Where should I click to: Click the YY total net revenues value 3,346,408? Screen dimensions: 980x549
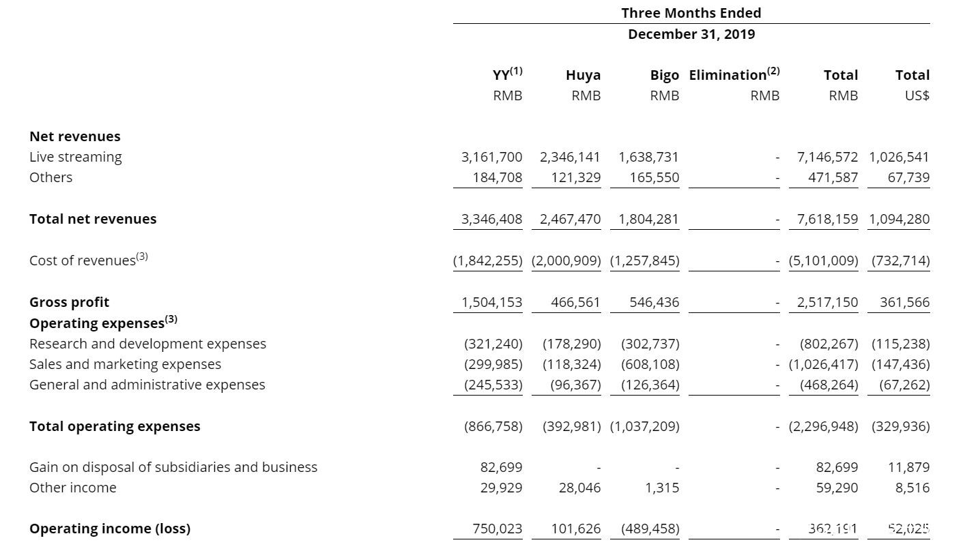pyautogui.click(x=491, y=219)
